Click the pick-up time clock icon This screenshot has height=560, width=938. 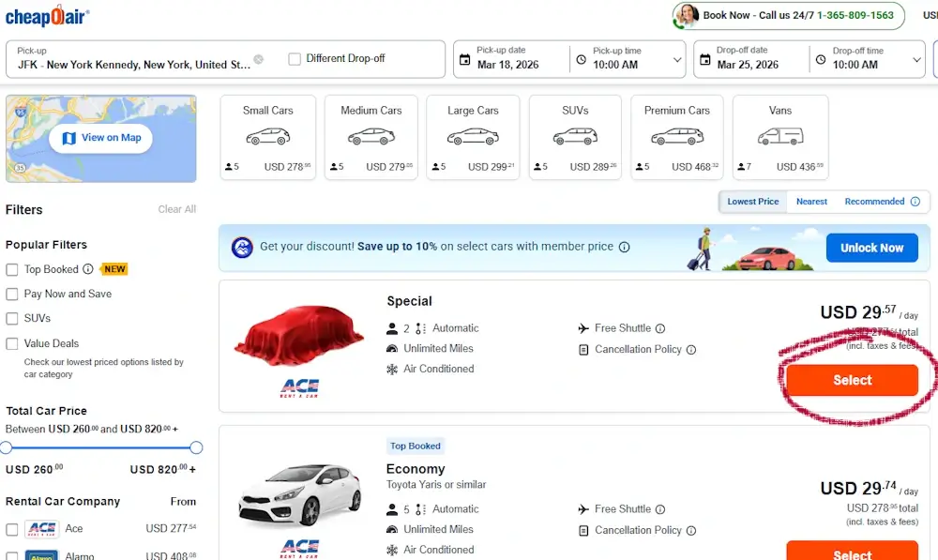click(x=581, y=59)
